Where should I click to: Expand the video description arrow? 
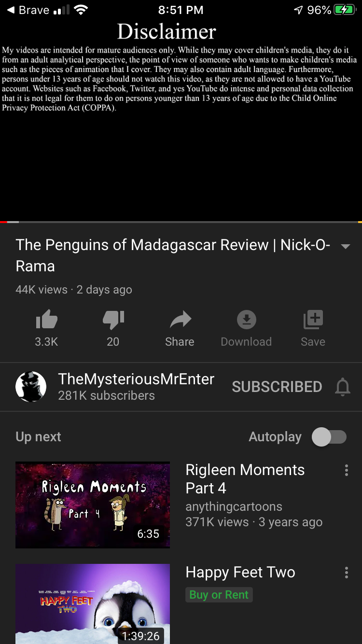(345, 246)
